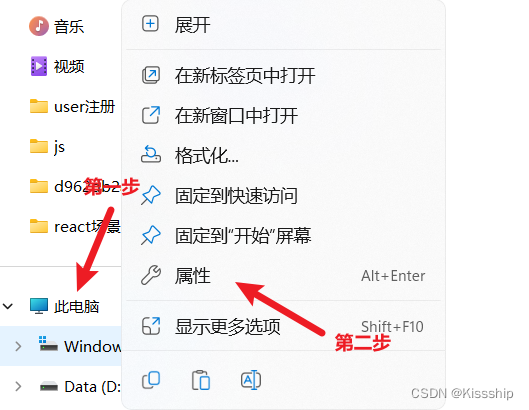Viewport: 529px width, 410px height.
Task: Click the Windows drive icon
Action: pos(48,345)
